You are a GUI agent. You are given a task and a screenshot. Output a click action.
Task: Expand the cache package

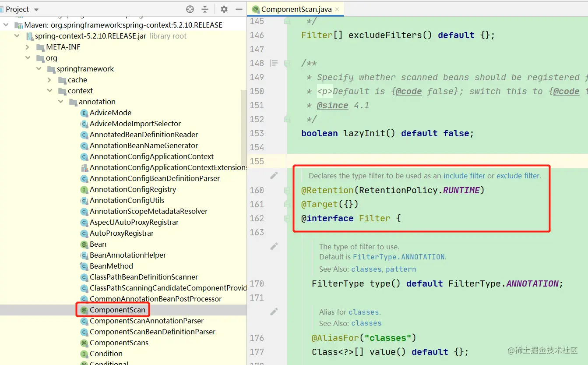[x=50, y=80]
